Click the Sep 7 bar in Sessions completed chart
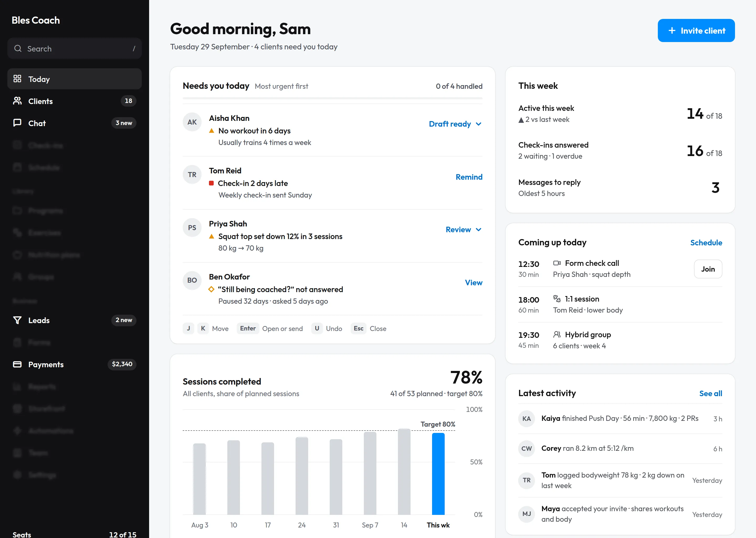 (370, 473)
